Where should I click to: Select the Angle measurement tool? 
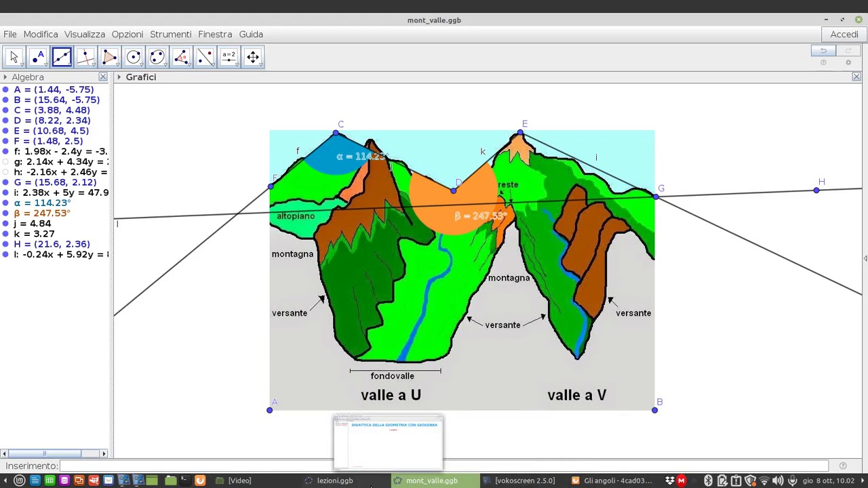click(x=181, y=57)
